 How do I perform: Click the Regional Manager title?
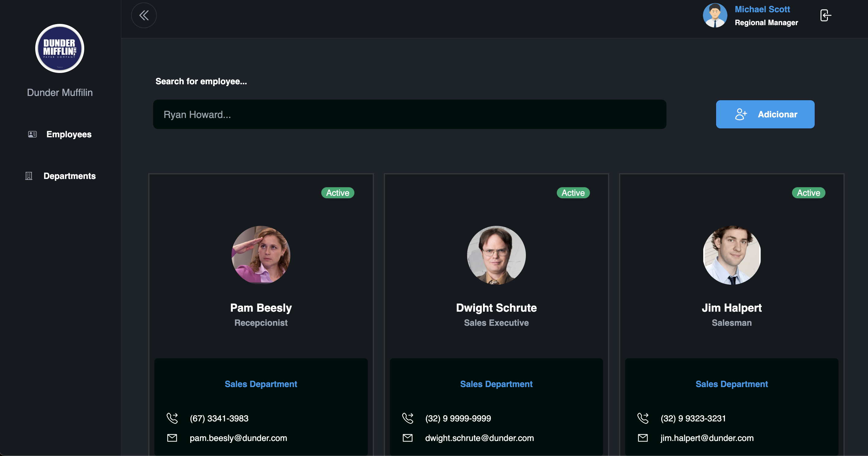[x=766, y=22]
